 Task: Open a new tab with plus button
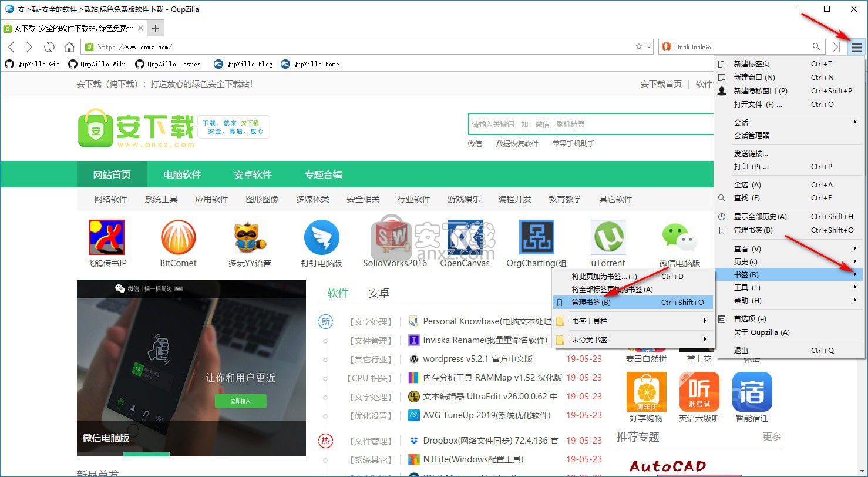155,28
